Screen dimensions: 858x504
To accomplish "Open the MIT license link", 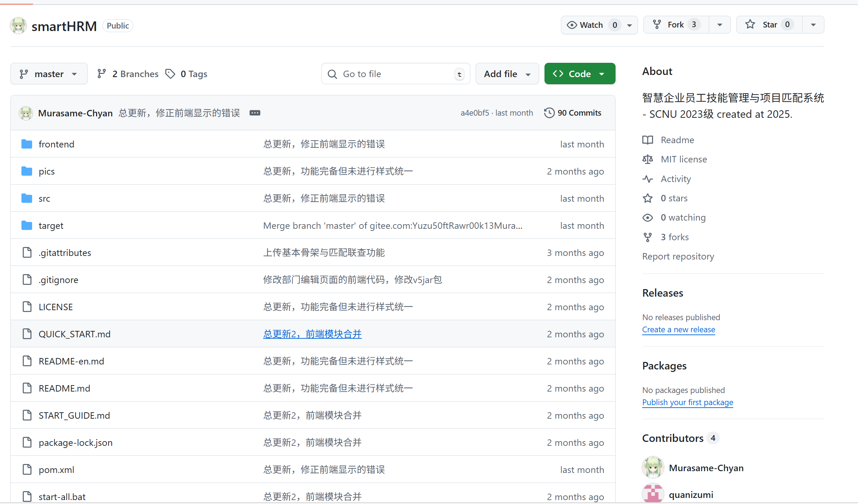I will pos(684,159).
